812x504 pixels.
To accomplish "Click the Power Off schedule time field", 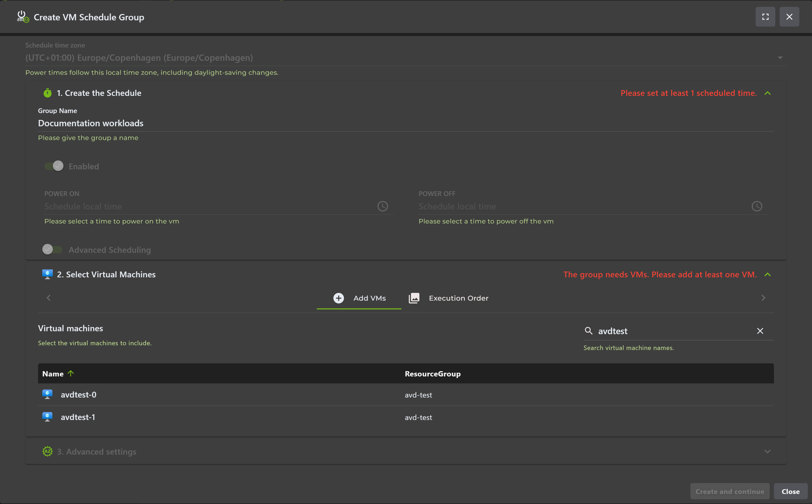I will click(x=593, y=206).
